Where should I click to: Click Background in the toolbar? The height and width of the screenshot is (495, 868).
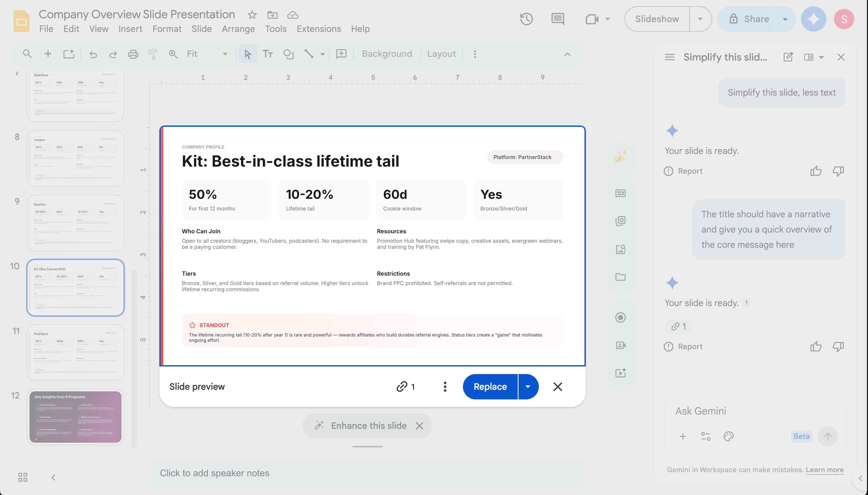387,54
